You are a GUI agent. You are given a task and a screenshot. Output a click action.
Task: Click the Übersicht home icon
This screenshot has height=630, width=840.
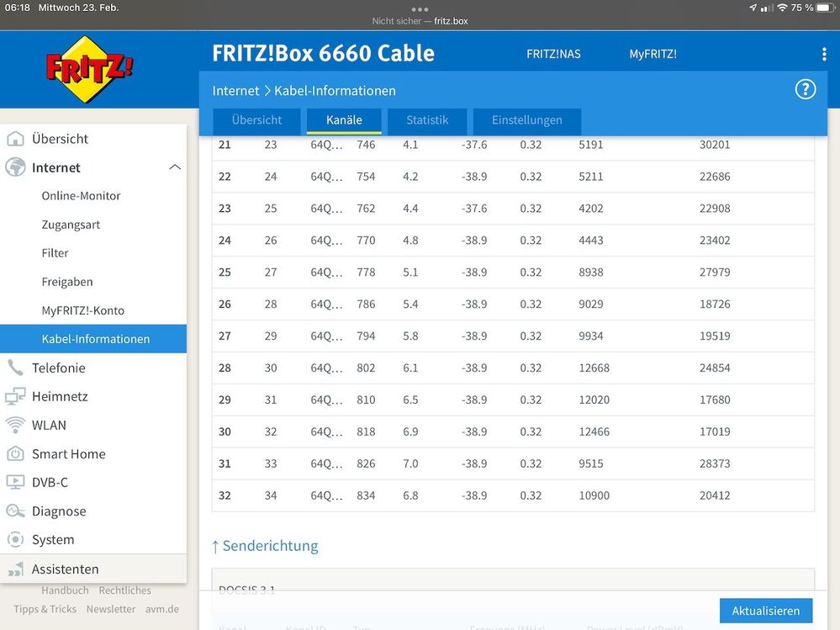point(16,138)
